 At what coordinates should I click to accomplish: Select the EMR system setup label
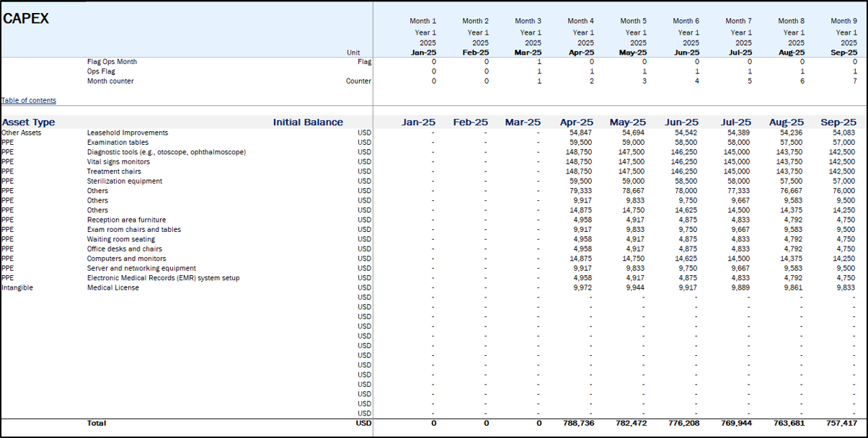[164, 278]
